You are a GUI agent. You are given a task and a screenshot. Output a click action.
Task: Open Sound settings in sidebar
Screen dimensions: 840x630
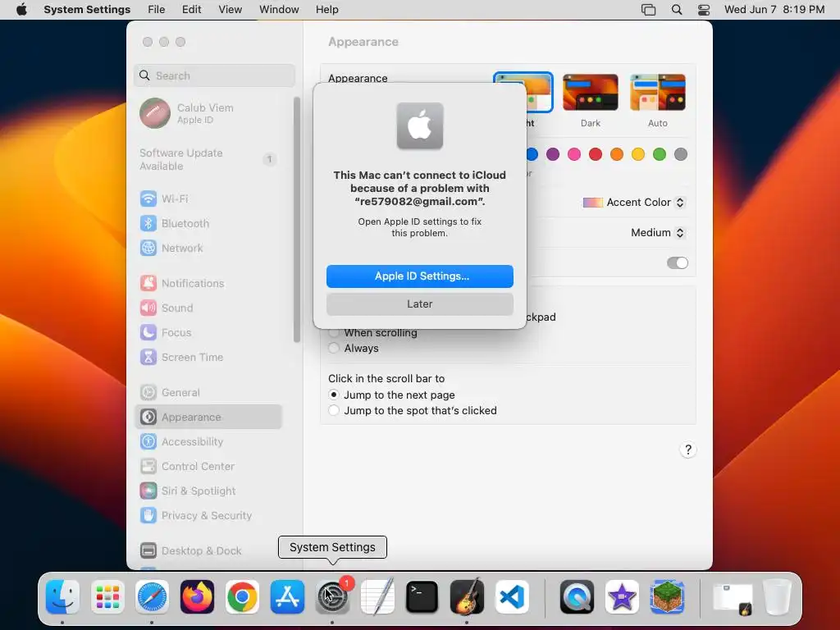(x=208, y=308)
